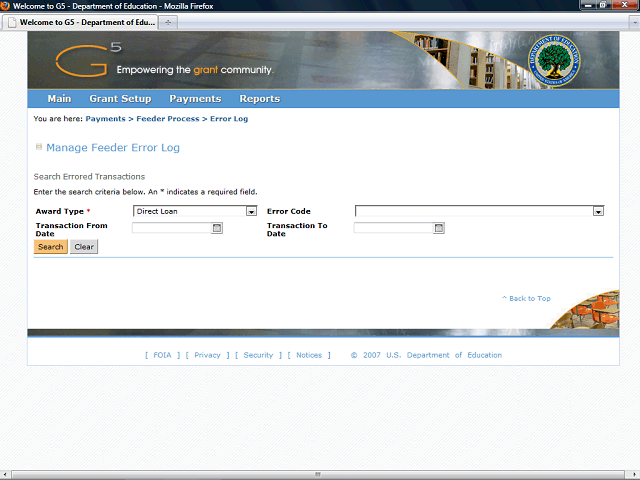Focus the Transaction To Date field
The width and height of the screenshot is (640, 480).
click(x=393, y=228)
